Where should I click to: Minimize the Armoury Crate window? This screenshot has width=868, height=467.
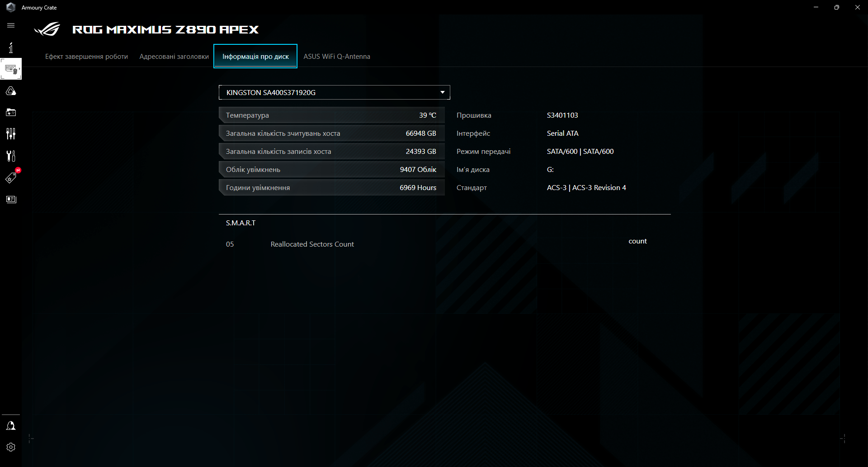coord(816,7)
